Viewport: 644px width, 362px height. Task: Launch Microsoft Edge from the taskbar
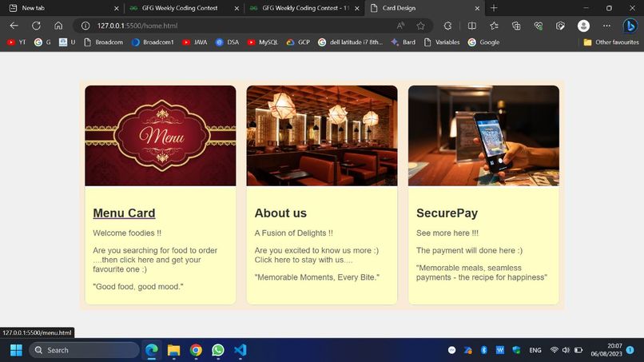[152, 350]
